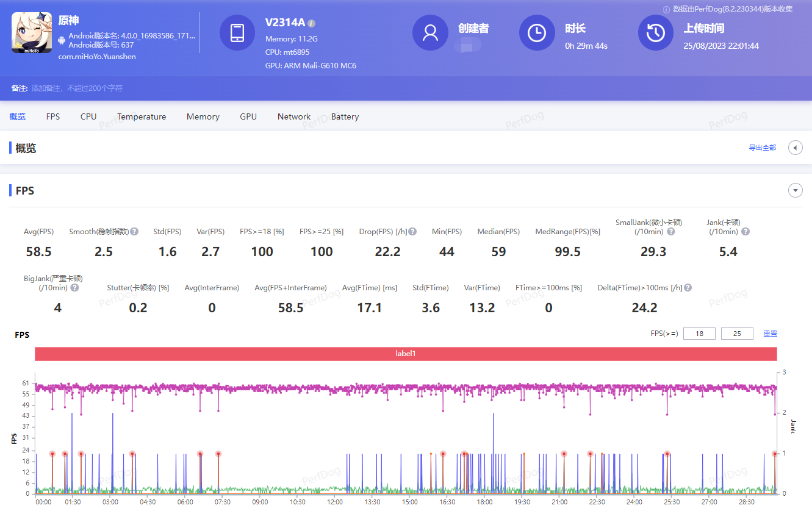Click the upload time 25/08/2023 22:01:44
The width and height of the screenshot is (812, 508).
point(721,46)
